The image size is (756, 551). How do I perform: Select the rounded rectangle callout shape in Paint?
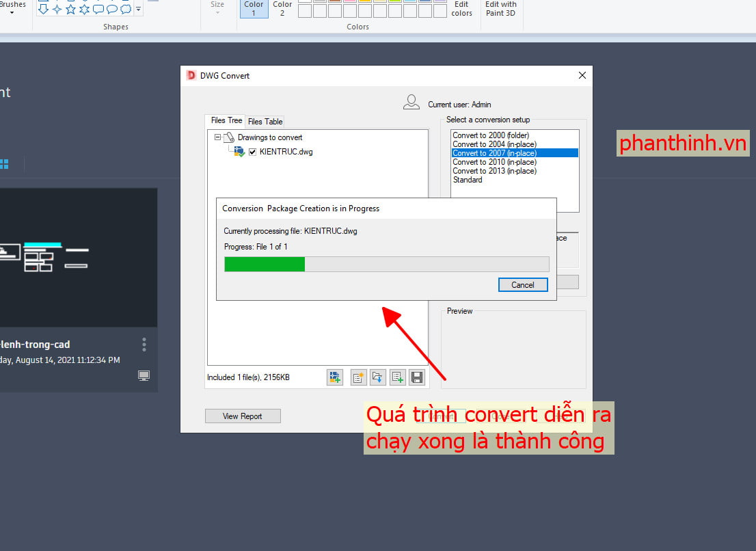[98, 8]
